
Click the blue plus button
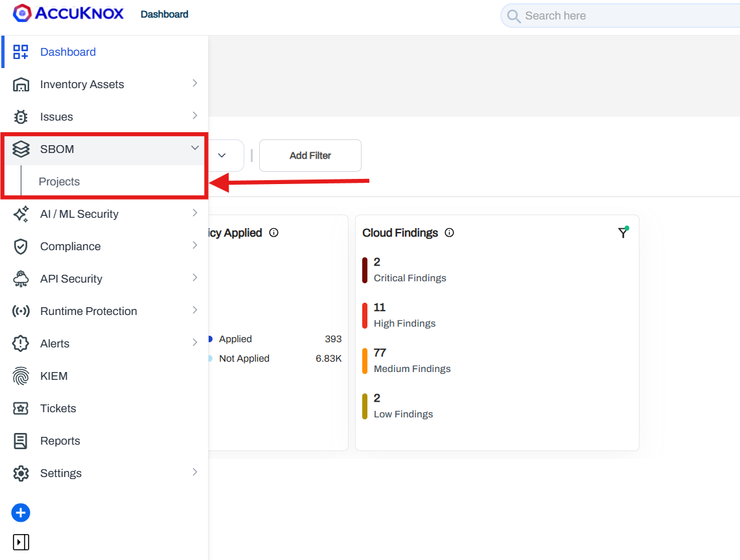[21, 513]
